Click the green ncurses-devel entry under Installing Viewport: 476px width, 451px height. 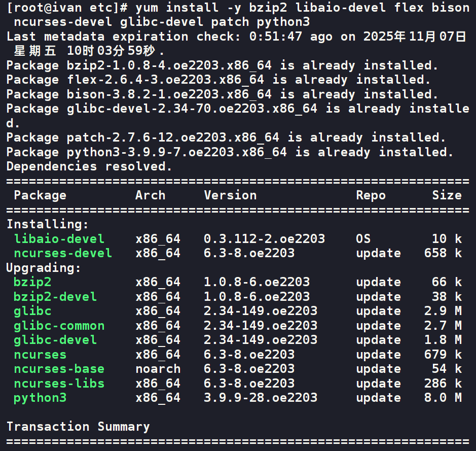(x=63, y=253)
